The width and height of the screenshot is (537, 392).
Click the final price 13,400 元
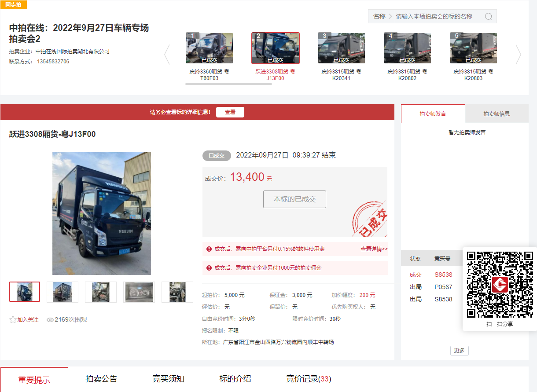coord(251,177)
